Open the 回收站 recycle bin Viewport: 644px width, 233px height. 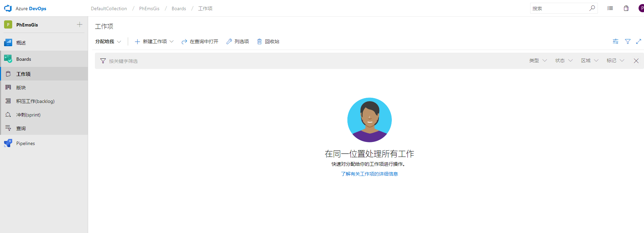(x=268, y=41)
